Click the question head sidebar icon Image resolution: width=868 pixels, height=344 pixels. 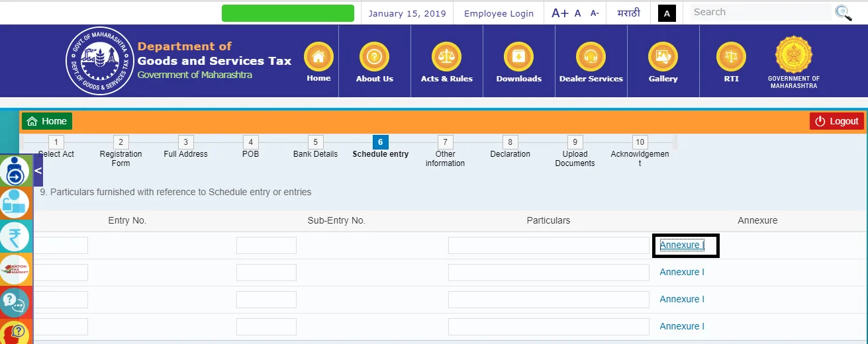[15, 332]
